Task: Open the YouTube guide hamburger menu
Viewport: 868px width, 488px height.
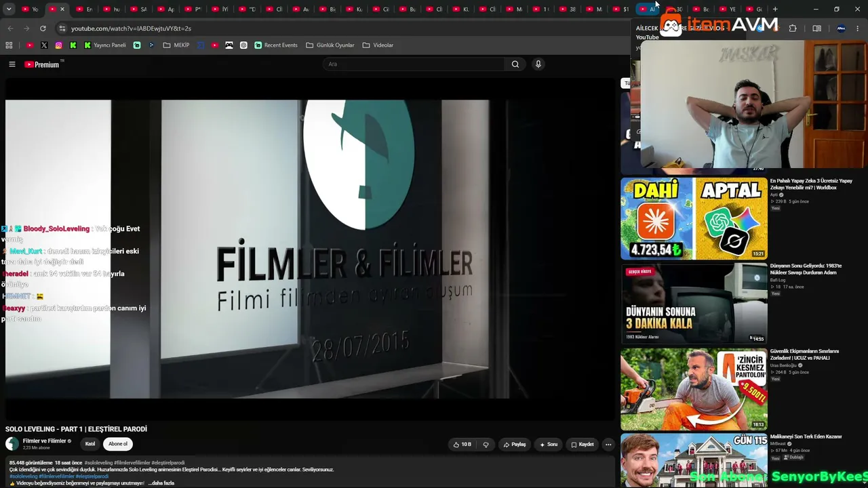Action: tap(12, 64)
